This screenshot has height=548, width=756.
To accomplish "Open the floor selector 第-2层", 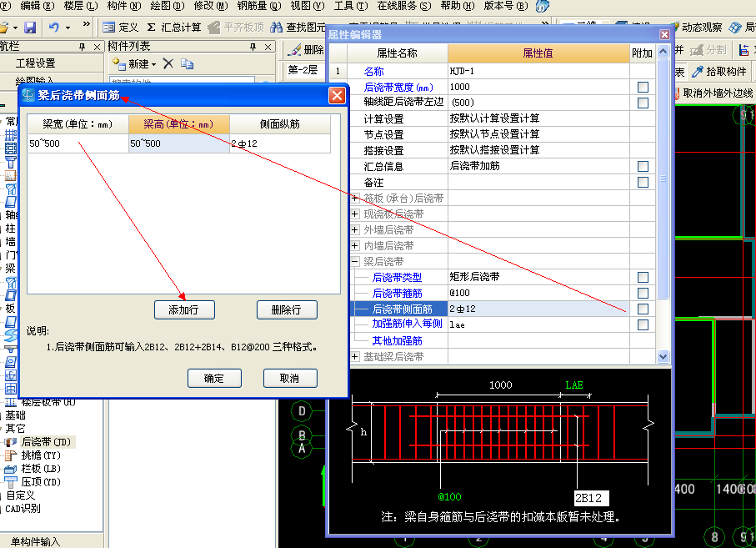I will (x=303, y=70).
